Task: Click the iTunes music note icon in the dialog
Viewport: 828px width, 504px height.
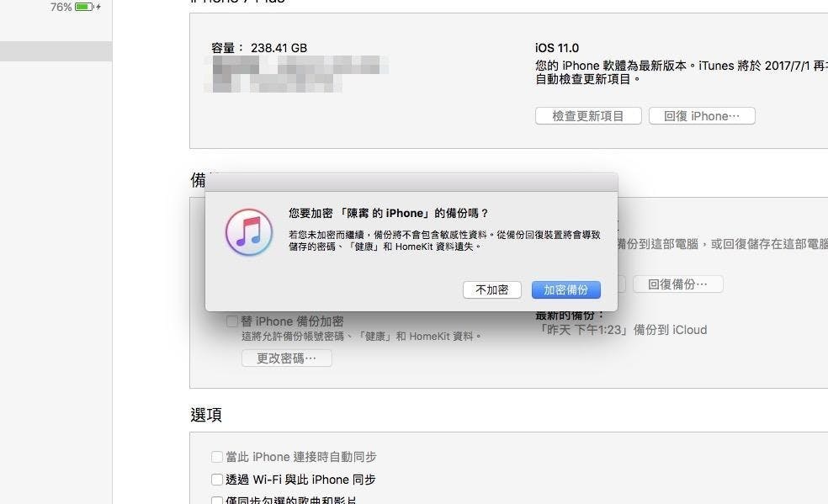Action: pos(249,231)
